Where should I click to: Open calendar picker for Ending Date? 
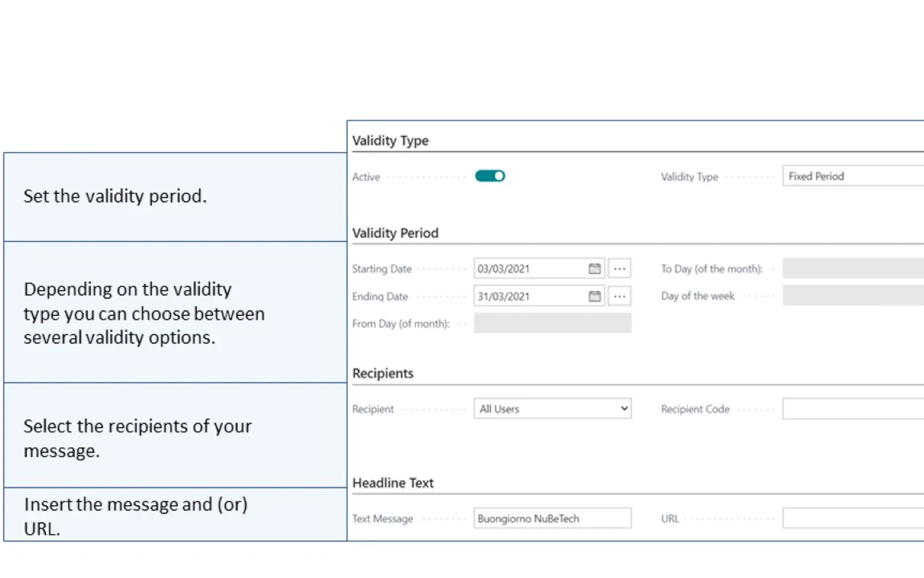594,297
